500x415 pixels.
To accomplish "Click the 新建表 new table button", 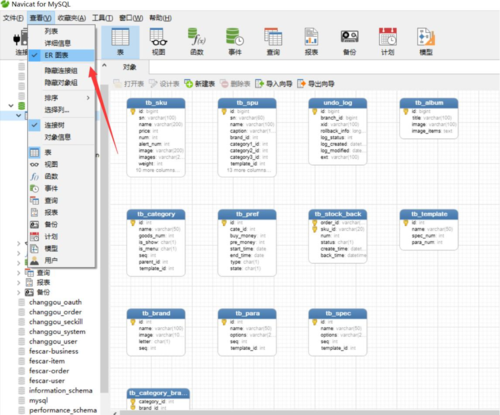I will (200, 83).
